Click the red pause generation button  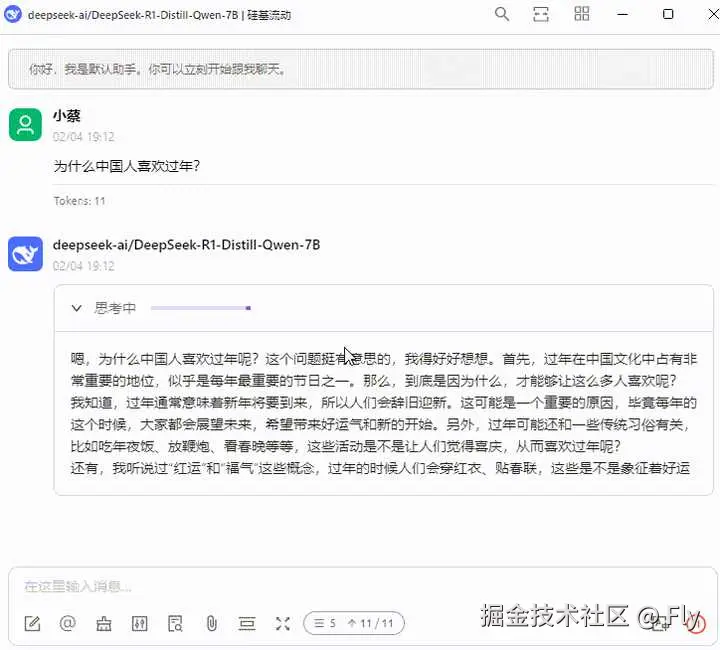(696, 623)
